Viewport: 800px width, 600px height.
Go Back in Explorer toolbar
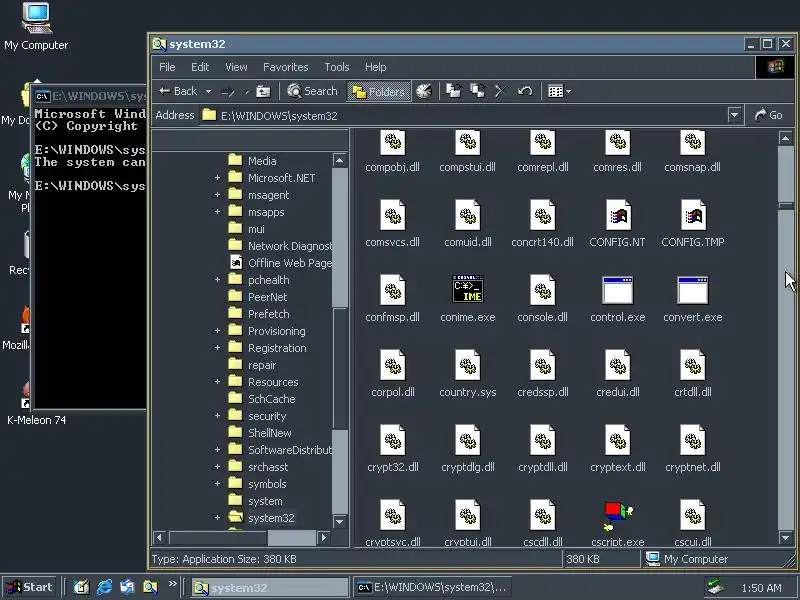(178, 91)
